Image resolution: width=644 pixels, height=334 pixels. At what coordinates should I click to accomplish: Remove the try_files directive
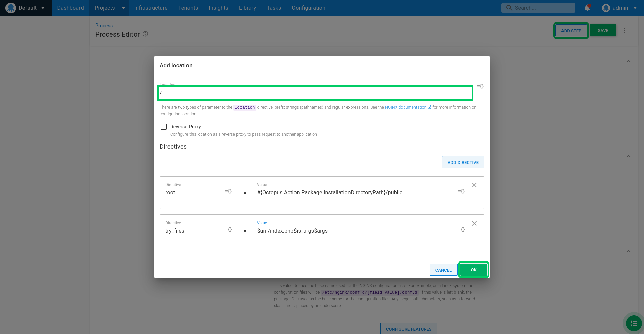tap(474, 223)
